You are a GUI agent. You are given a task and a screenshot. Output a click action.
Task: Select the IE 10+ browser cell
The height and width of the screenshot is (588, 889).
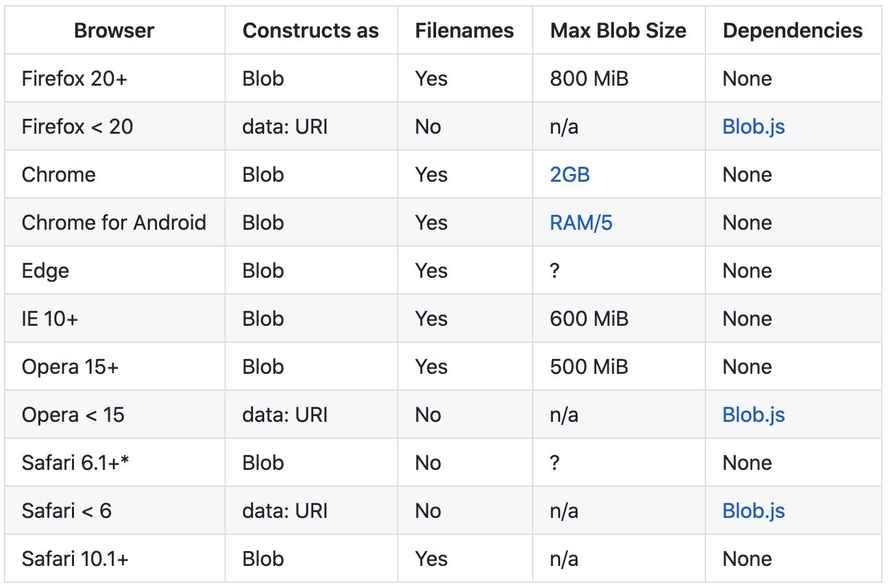(x=50, y=319)
